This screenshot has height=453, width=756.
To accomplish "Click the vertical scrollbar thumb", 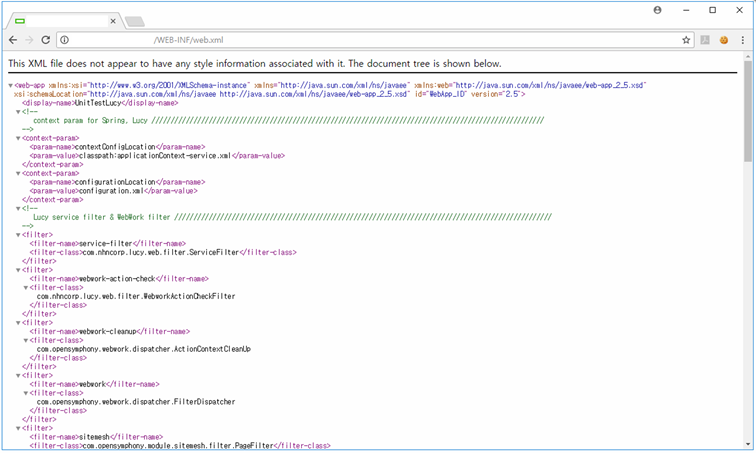I will coord(748,111).
